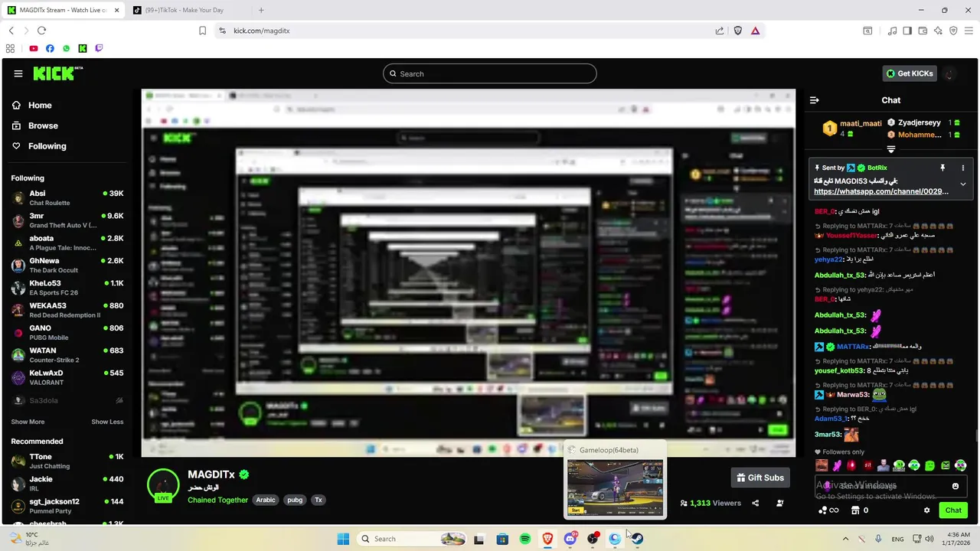Click the MAGDITx channel avatar with the LIVE badge
Image resolution: width=980 pixels, height=551 pixels.
(163, 485)
